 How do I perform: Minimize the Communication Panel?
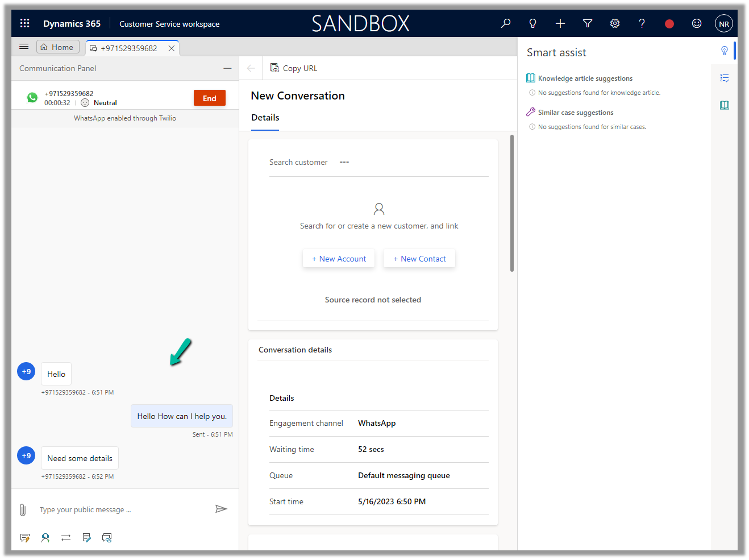tap(227, 68)
